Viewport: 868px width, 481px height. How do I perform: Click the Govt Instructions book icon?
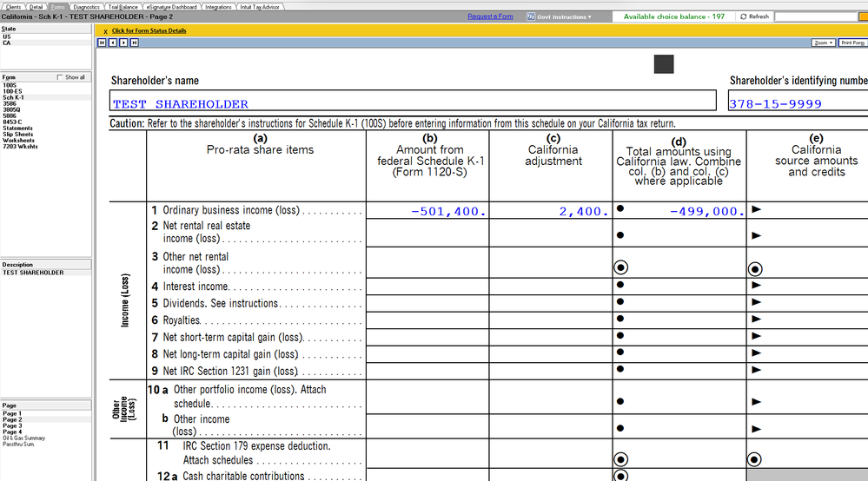(x=530, y=16)
